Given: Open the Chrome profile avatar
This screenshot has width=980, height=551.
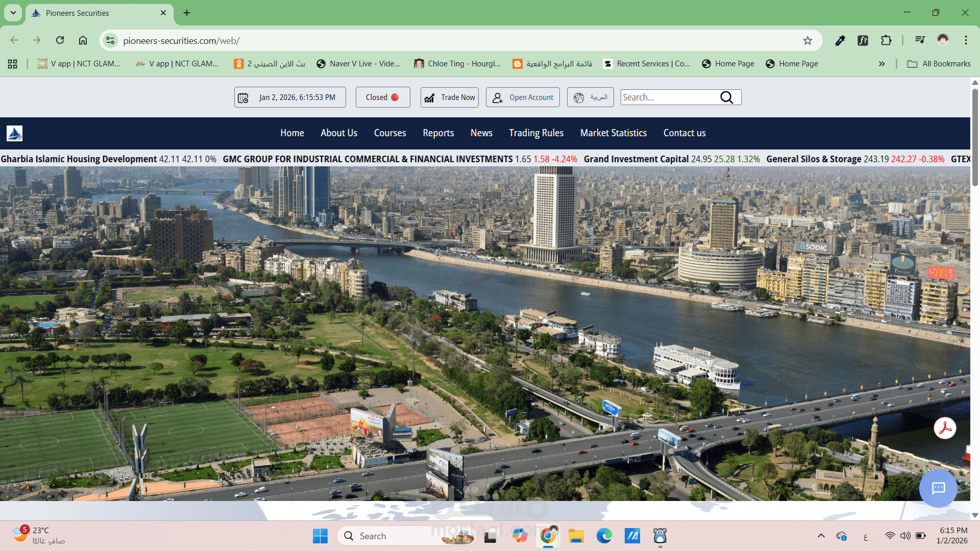Looking at the screenshot, I should coord(943,40).
